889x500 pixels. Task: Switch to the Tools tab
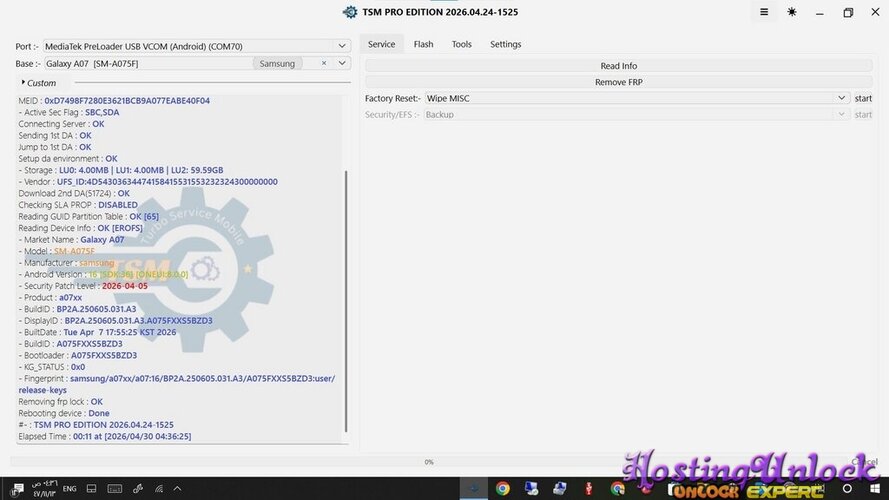(x=462, y=44)
